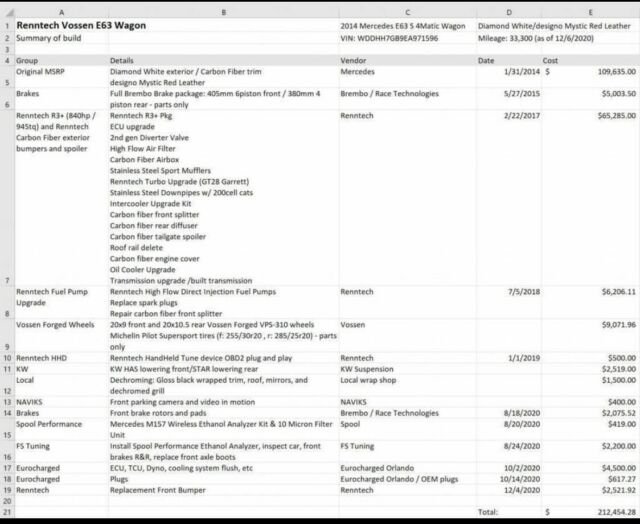Viewport: 640px width, 524px height.
Task: Click cost cell $65,285.00
Action: click(x=591, y=198)
